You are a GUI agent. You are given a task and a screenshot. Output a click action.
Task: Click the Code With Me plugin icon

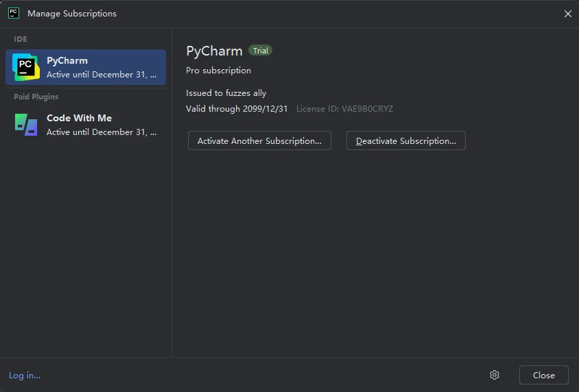(26, 124)
